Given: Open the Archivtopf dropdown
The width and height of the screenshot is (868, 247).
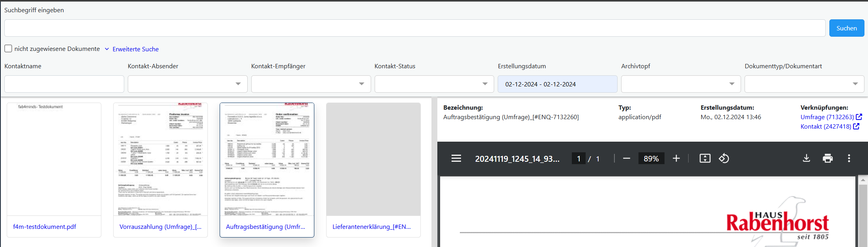Looking at the screenshot, I should [681, 84].
